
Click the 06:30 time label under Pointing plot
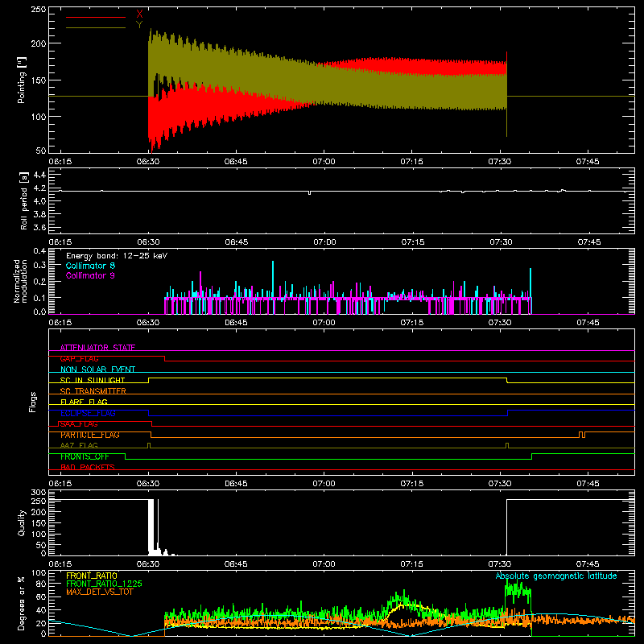click(x=148, y=162)
